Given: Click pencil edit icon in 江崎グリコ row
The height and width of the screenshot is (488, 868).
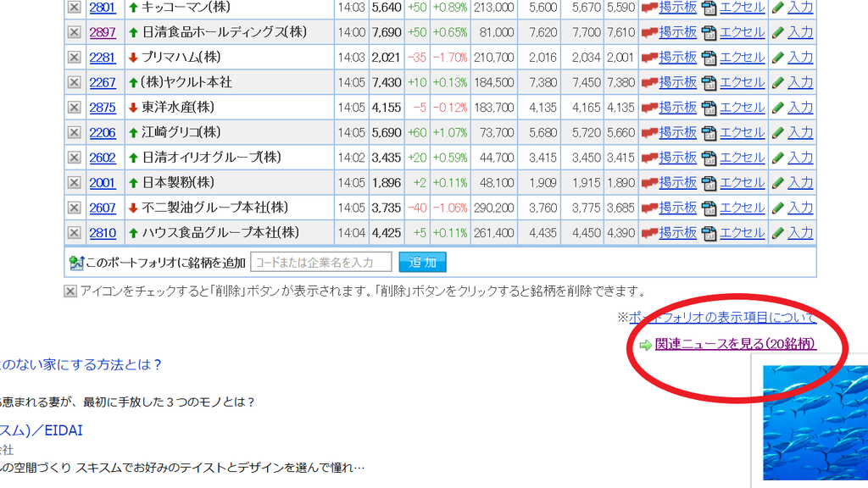Looking at the screenshot, I should (778, 133).
